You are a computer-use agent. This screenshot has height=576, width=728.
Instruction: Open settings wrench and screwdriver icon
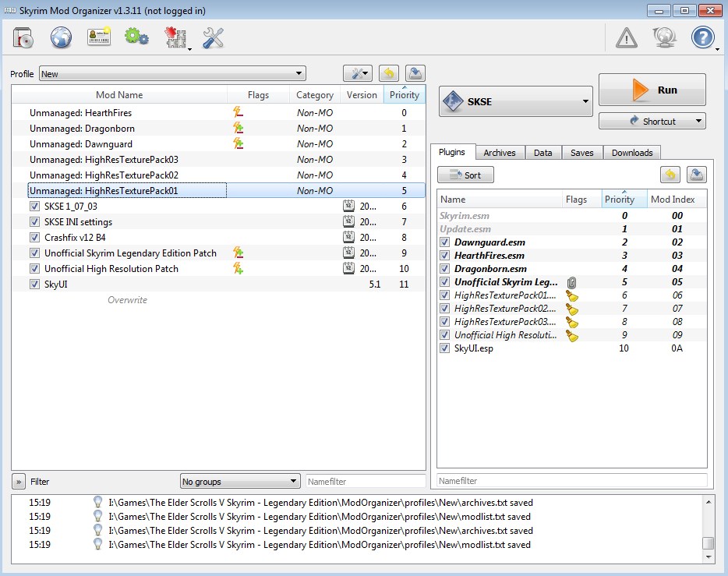pos(213,37)
